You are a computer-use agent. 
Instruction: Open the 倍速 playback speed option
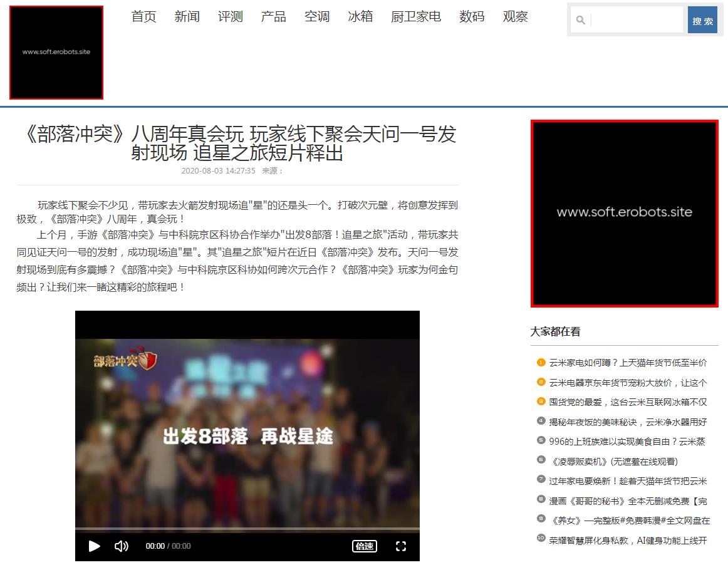point(365,546)
